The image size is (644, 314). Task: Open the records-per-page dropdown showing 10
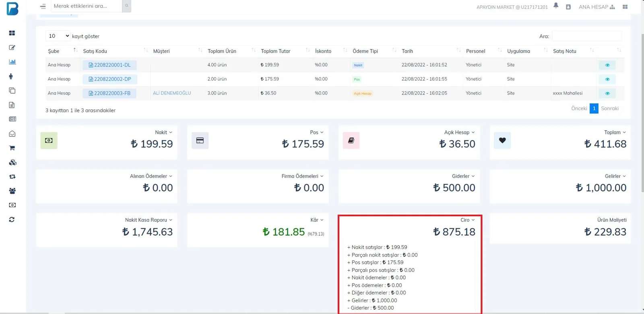pyautogui.click(x=58, y=36)
